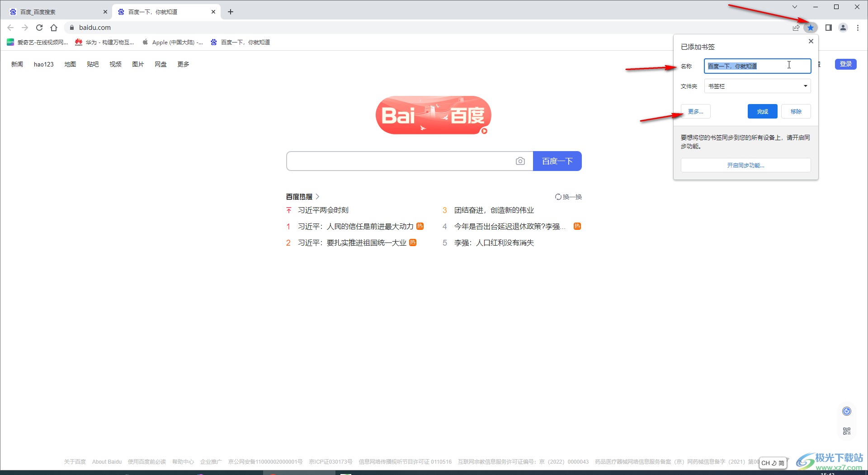Open the 贴吧 navigation link
This screenshot has width=868, height=475.
click(93, 64)
